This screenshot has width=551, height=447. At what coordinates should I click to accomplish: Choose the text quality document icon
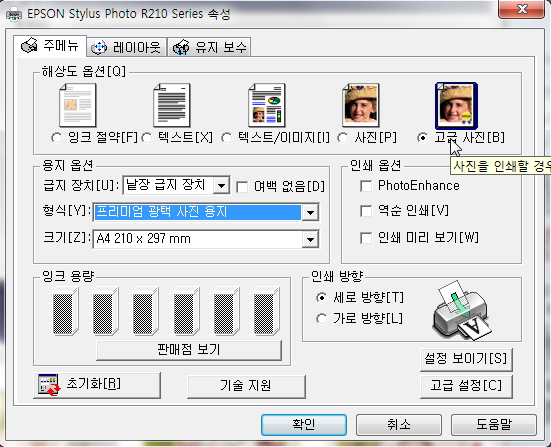tap(172, 105)
